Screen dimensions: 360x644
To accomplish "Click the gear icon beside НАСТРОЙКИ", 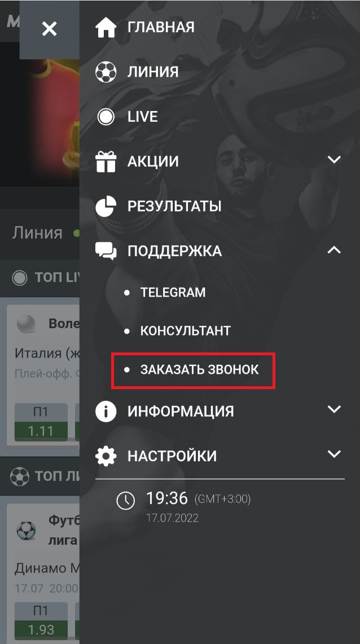I will tap(106, 456).
